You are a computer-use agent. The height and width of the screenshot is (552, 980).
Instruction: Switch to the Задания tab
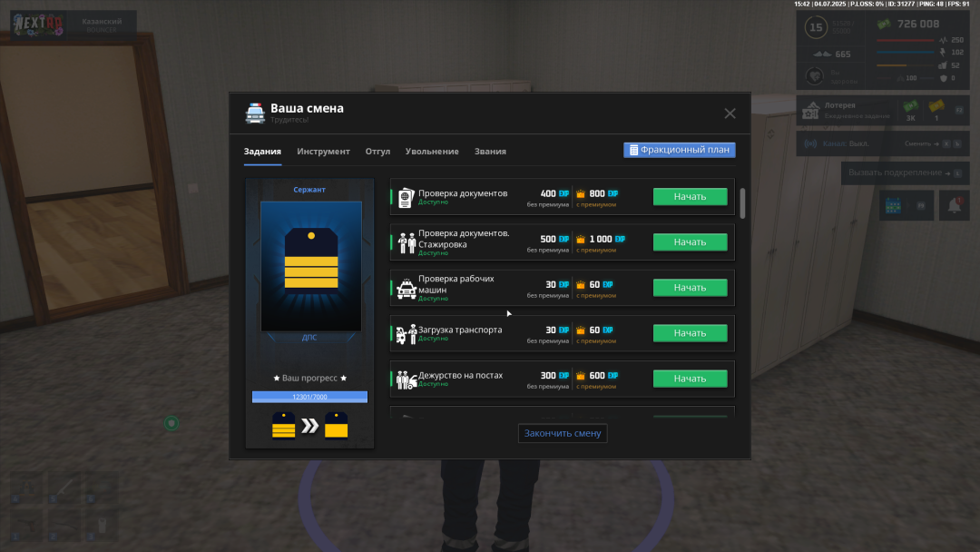[x=262, y=152]
